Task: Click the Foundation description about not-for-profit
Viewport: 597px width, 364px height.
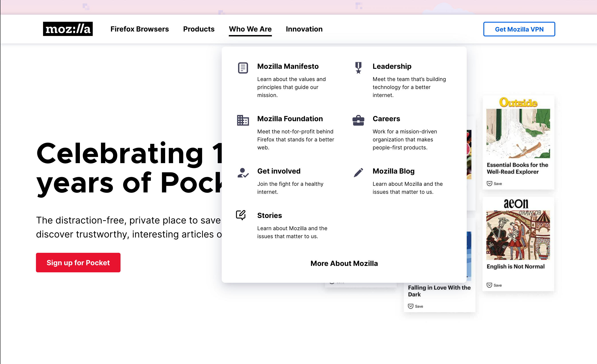Action: tap(296, 139)
